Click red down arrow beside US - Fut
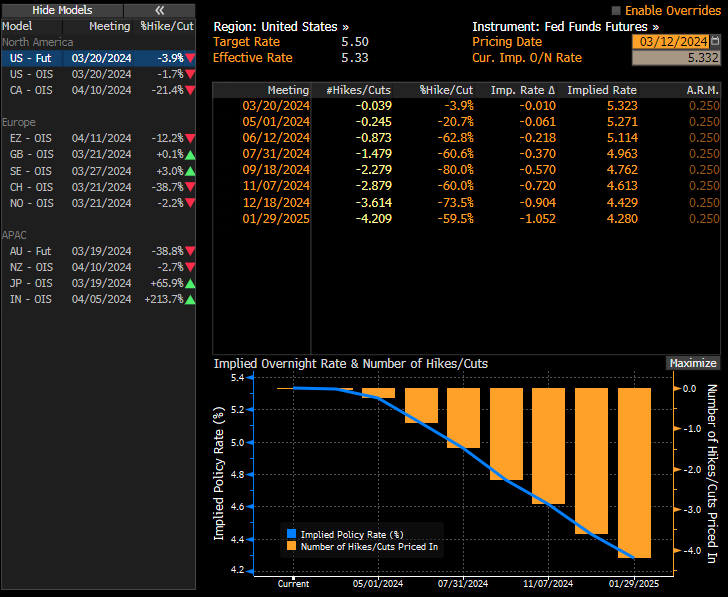 (x=190, y=58)
